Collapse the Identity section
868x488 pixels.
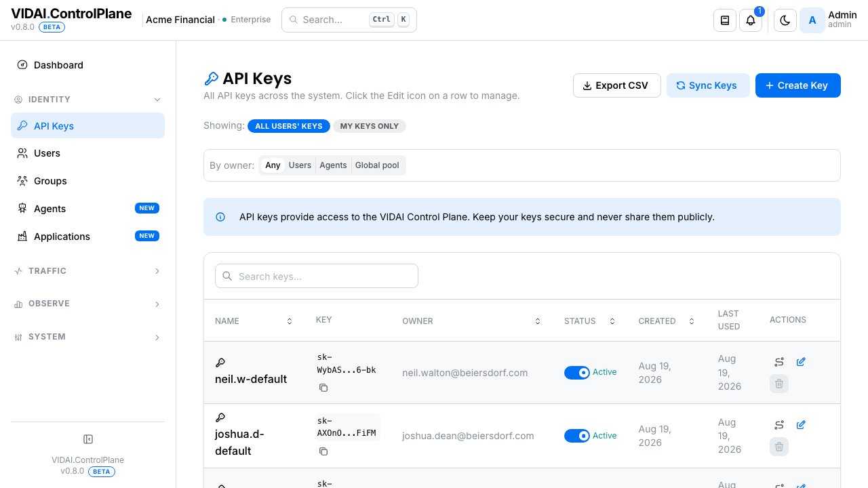tap(87, 100)
